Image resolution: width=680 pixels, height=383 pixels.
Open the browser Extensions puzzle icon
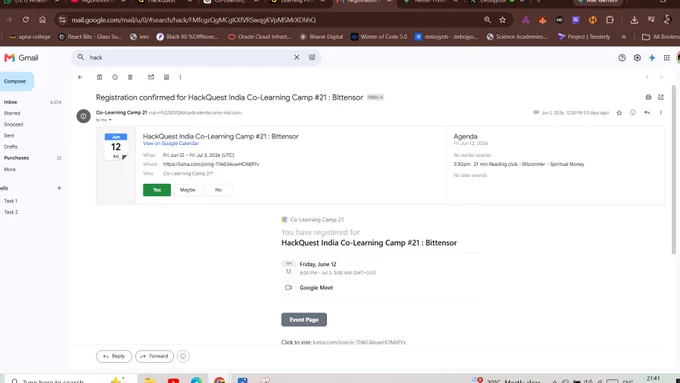[610, 20]
